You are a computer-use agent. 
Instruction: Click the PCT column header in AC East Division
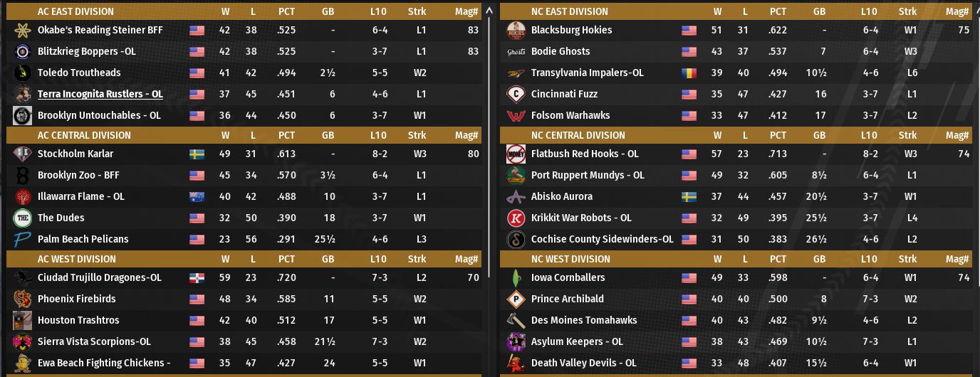pos(286,12)
